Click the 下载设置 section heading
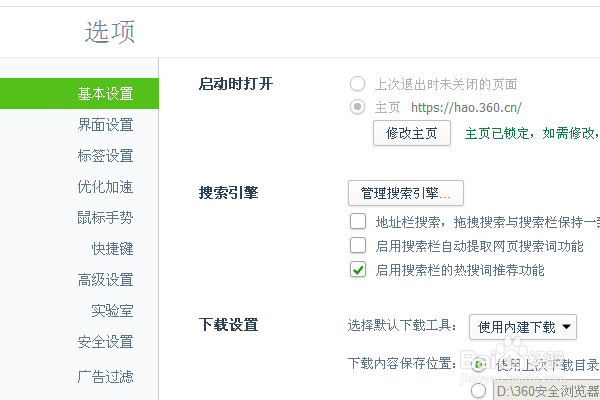 228,325
